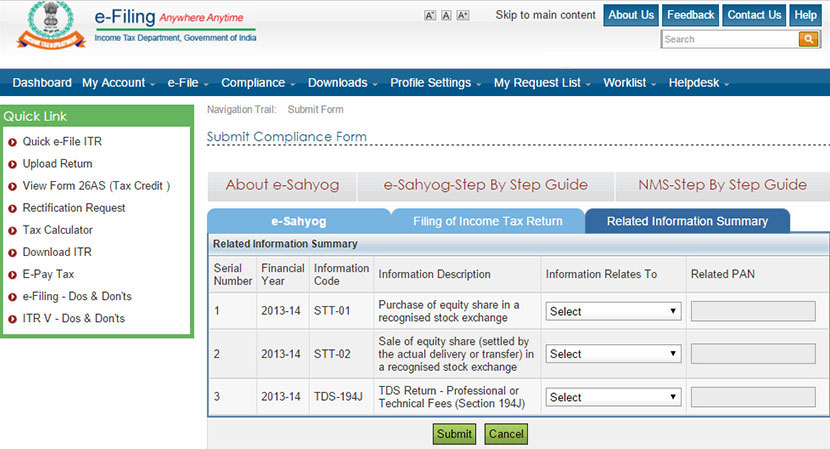Open NMS-Step By Step Guide tab

pyautogui.click(x=722, y=185)
